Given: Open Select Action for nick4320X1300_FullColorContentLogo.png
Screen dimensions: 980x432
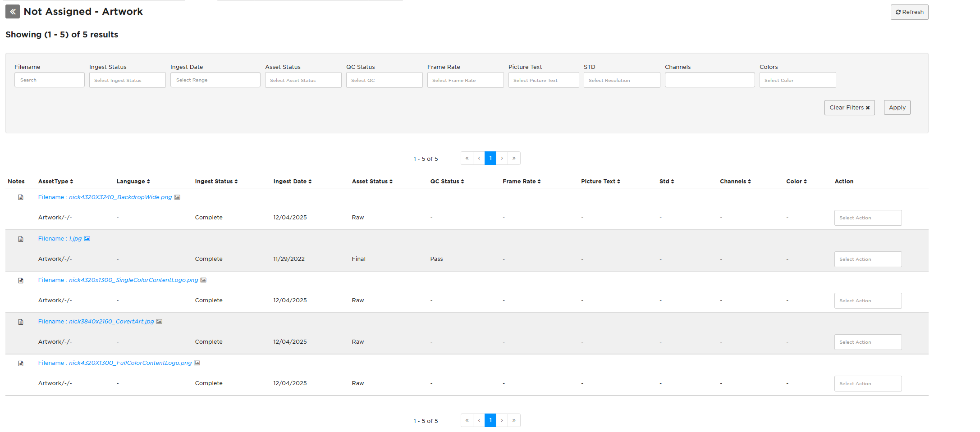Looking at the screenshot, I should pos(868,384).
